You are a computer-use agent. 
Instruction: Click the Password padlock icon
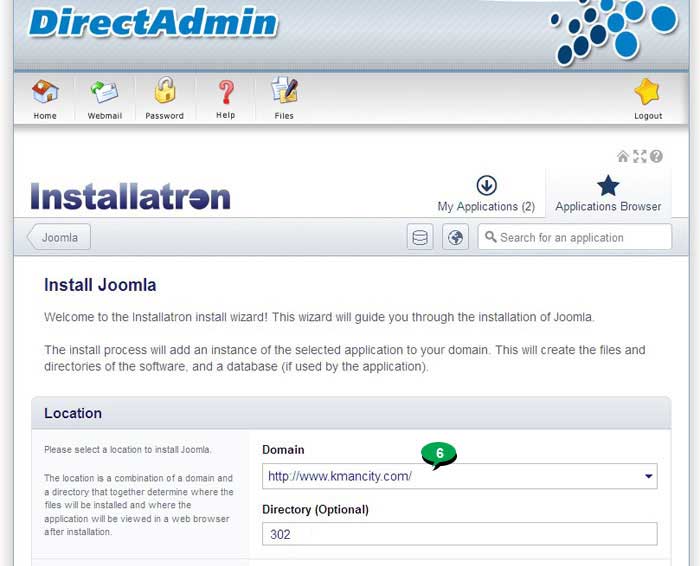point(165,90)
